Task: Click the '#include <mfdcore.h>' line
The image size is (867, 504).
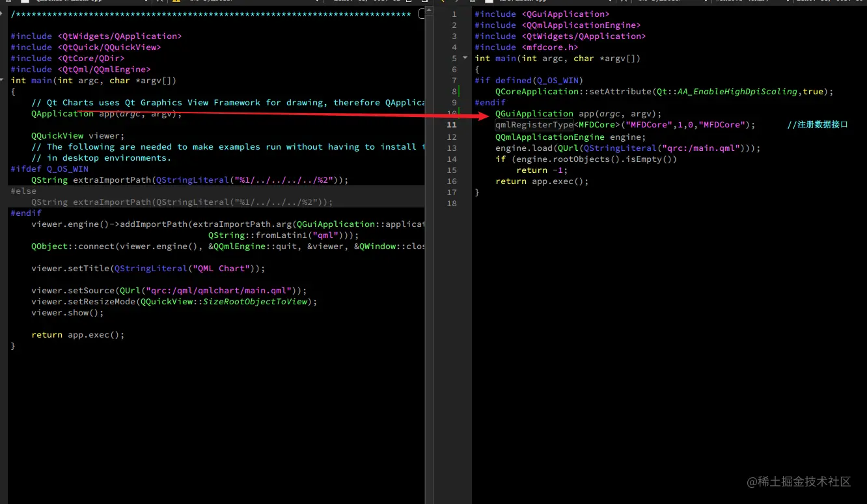Action: [527, 47]
